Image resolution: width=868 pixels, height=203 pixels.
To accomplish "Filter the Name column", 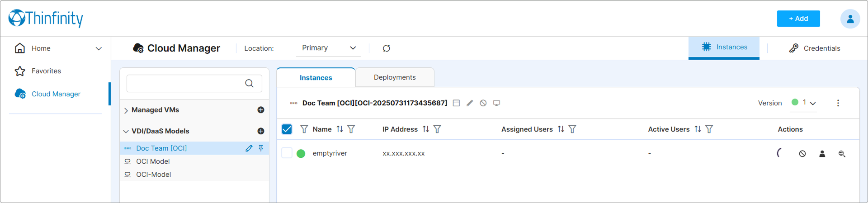I will [x=351, y=129].
